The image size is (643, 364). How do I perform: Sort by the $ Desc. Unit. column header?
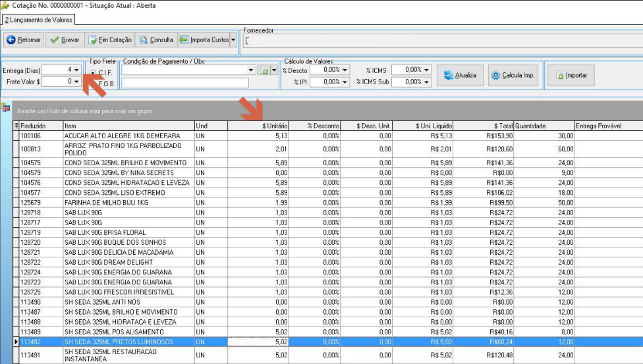tap(366, 126)
